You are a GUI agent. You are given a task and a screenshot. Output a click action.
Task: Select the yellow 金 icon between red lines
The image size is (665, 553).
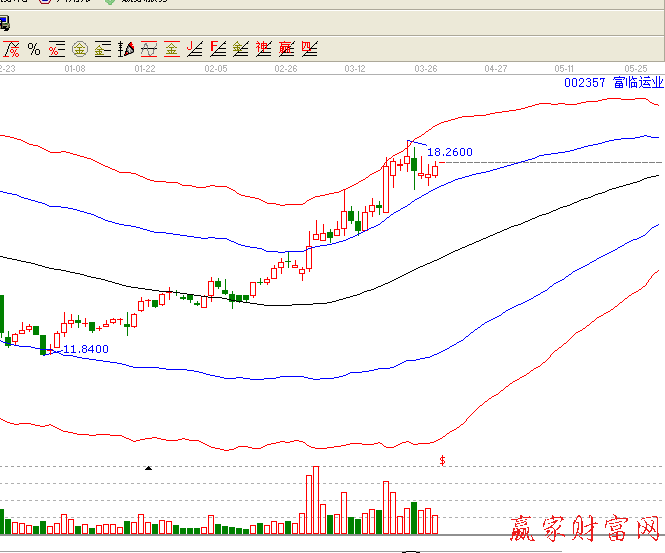pyautogui.click(x=172, y=48)
